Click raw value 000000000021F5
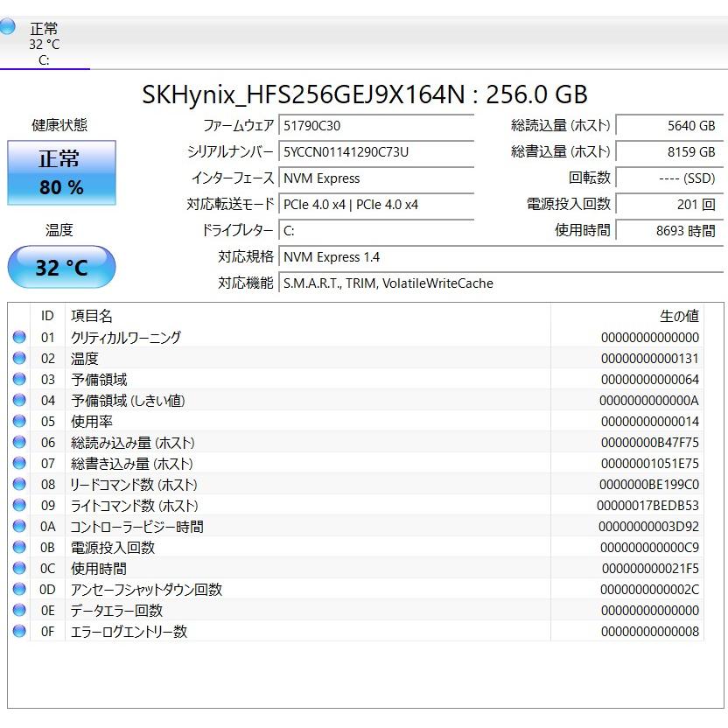 click(650, 568)
